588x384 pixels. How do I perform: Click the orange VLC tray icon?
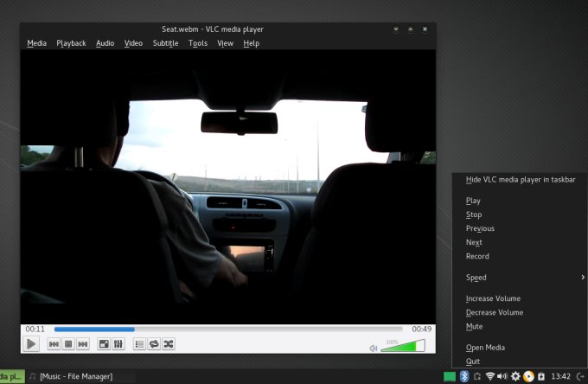click(x=528, y=376)
